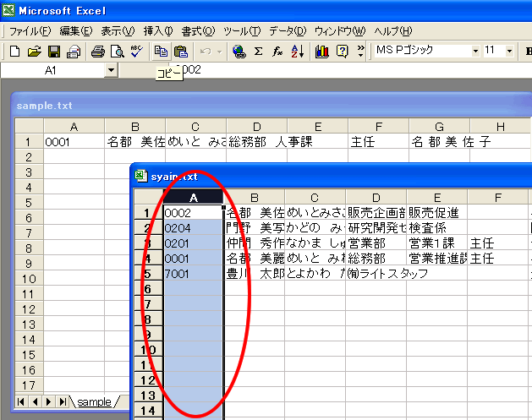Click Select All corner in sample.txt
This screenshot has width=532, height=420.
[x=29, y=126]
